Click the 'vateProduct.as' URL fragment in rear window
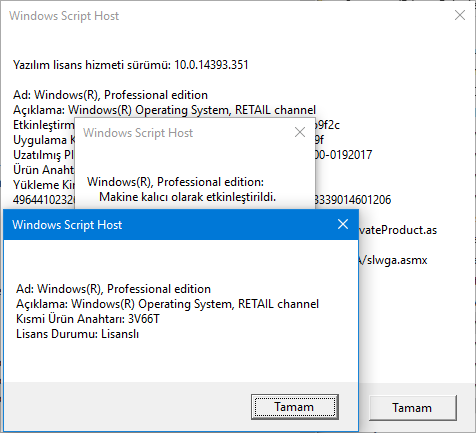476x433 pixels. (x=398, y=230)
